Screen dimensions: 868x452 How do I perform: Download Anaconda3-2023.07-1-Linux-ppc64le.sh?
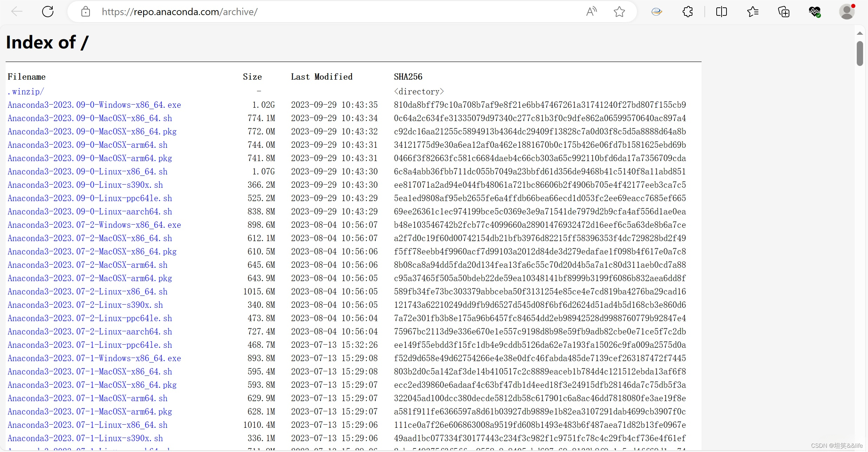pos(90,345)
